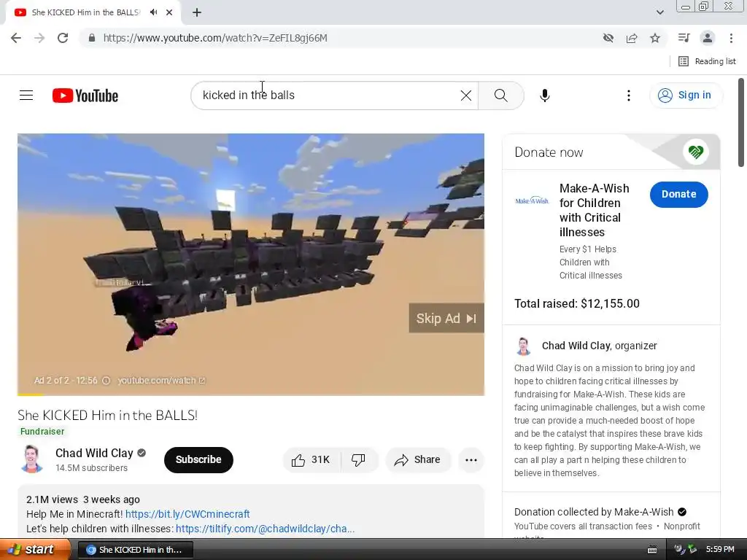Click the page vertical scrollbar
Screen dimensions: 747x560
(741, 122)
